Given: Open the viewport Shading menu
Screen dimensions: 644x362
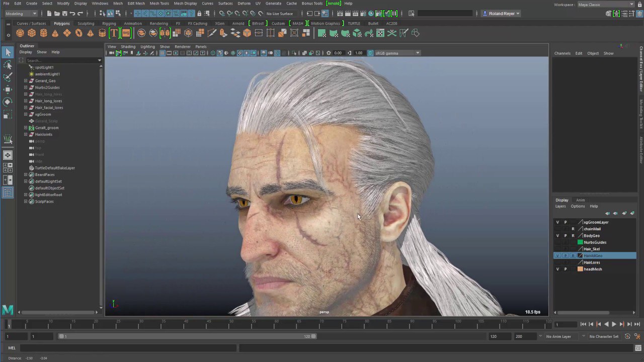Looking at the screenshot, I should coord(128,47).
